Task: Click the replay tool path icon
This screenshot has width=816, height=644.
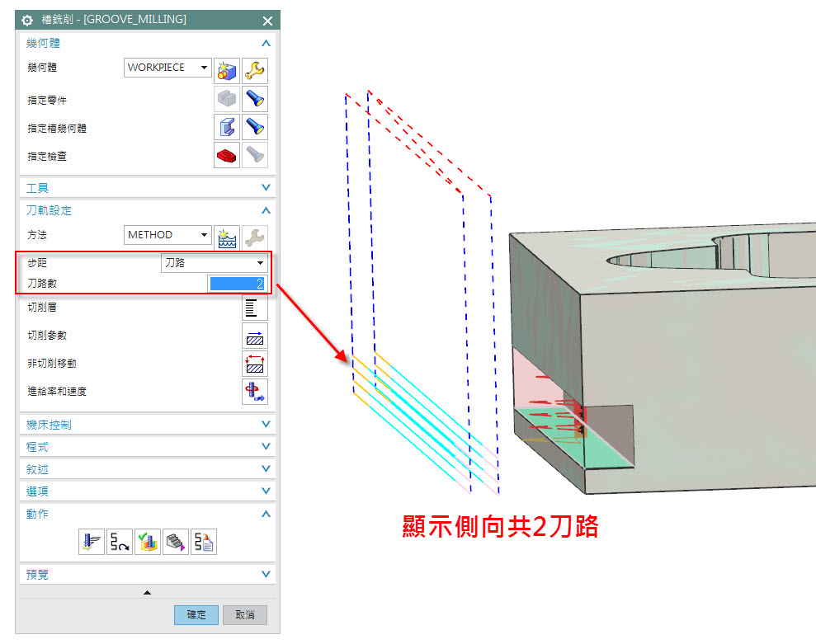Action: [x=120, y=542]
